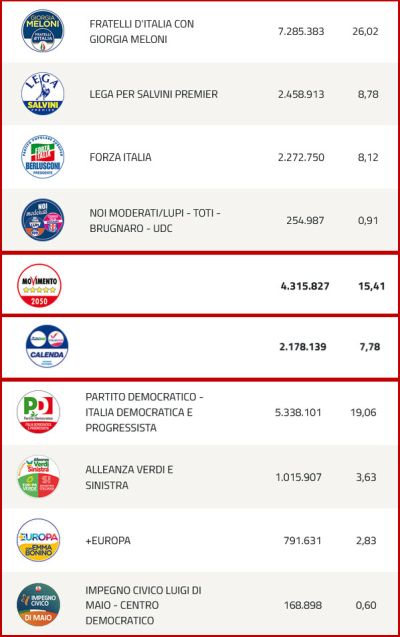
Task: Select the Calenda Azione-Italia Viva logo
Action: (47, 347)
